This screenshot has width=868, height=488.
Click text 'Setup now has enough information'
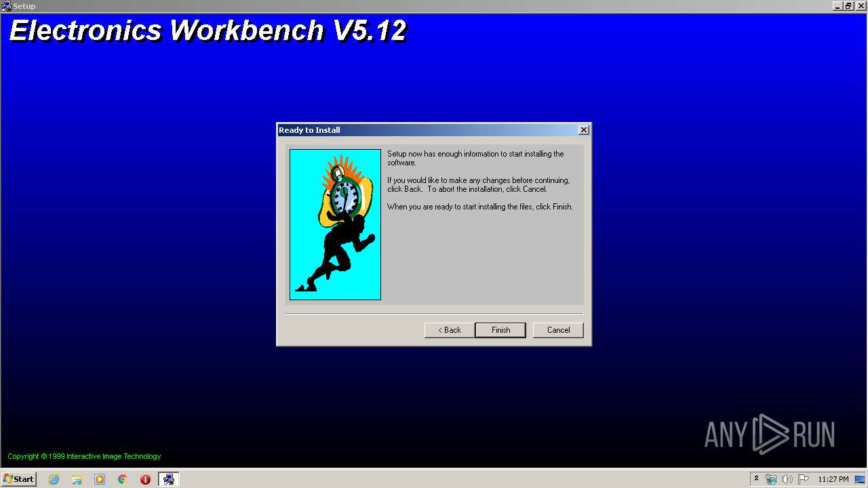(475, 158)
